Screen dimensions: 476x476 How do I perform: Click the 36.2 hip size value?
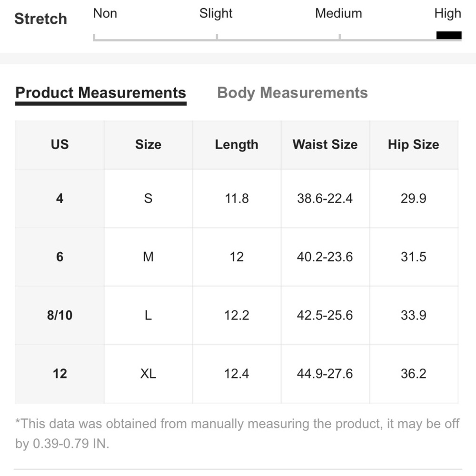414,374
